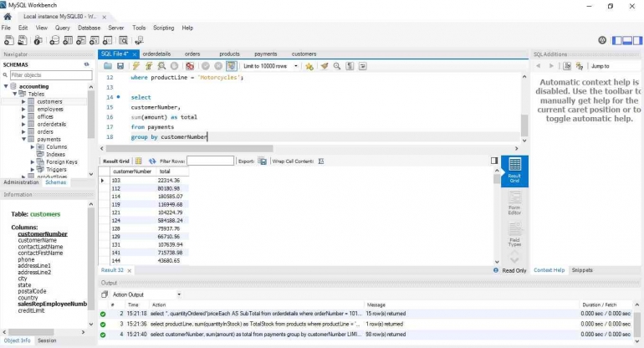Toggle continue-on-error execution icon
The image size is (644, 348).
[189, 66]
